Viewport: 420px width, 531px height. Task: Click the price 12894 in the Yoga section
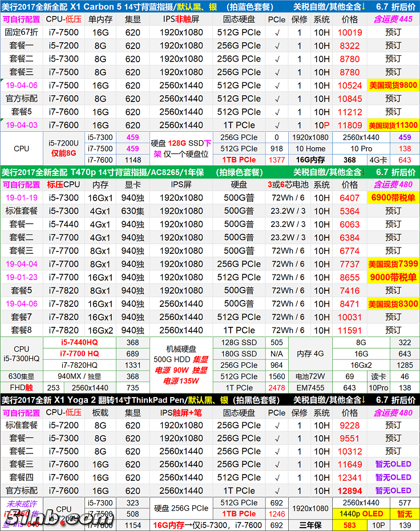tap(350, 491)
